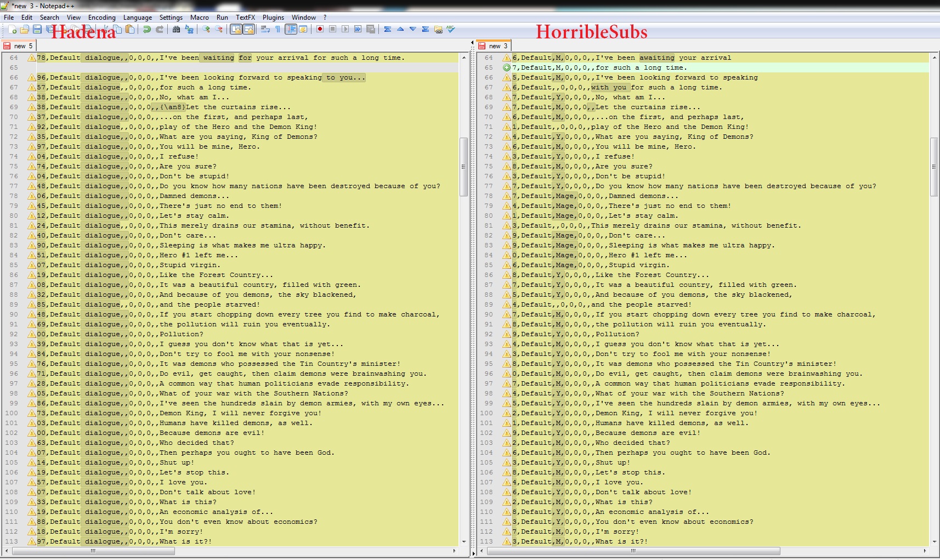Screen dimensions: 940x560
Task: Open the View menu
Action: pyautogui.click(x=73, y=18)
